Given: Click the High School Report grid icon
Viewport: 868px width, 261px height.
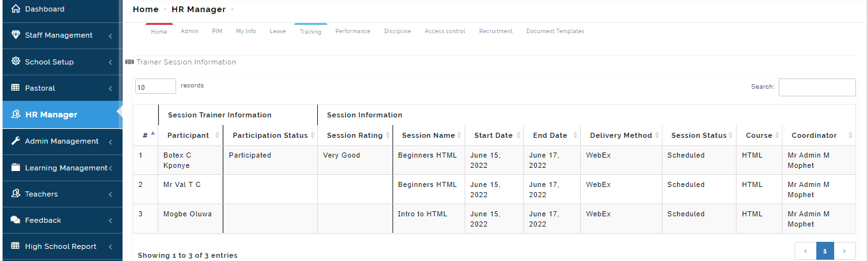Looking at the screenshot, I should tap(16, 246).
